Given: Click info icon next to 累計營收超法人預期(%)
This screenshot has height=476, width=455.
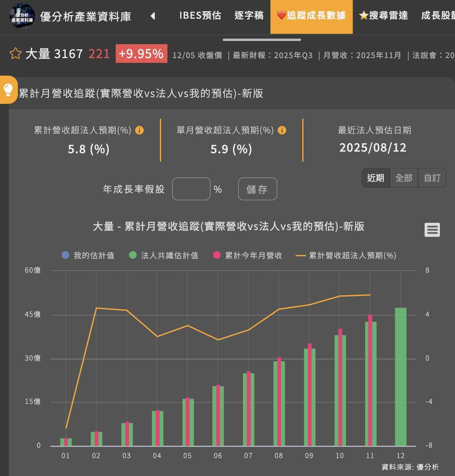Looking at the screenshot, I should [140, 130].
